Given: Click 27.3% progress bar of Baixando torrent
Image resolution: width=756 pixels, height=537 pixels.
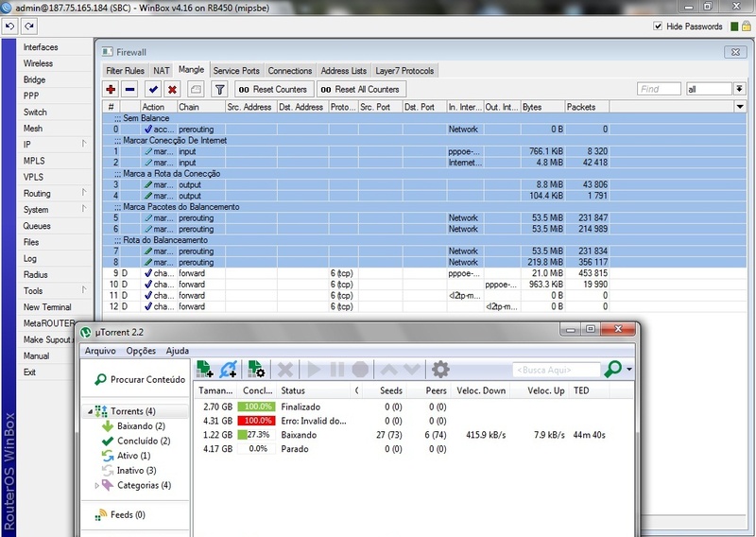Looking at the screenshot, I should [256, 435].
